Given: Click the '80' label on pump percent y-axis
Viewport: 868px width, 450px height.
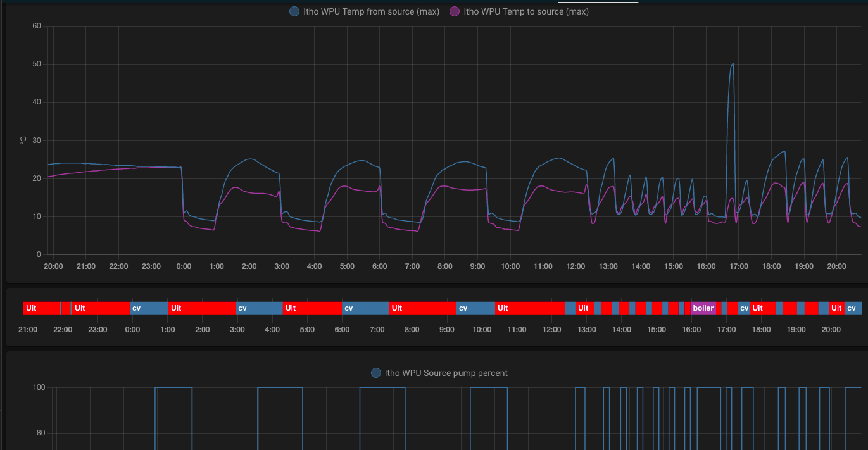Looking at the screenshot, I should [41, 433].
